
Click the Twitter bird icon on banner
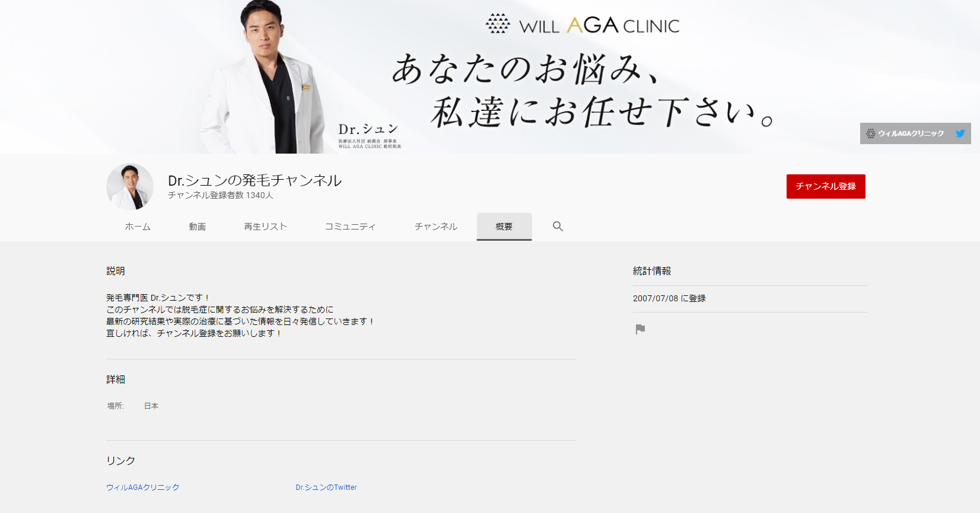coord(960,133)
